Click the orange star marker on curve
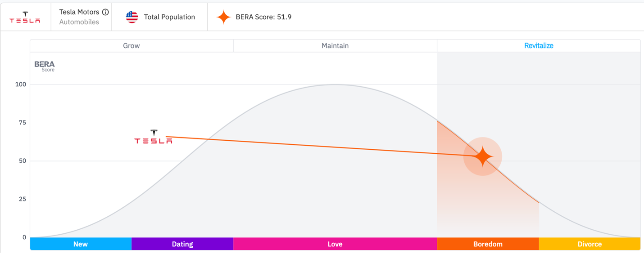Screen dimensions: 644x254 [483, 156]
